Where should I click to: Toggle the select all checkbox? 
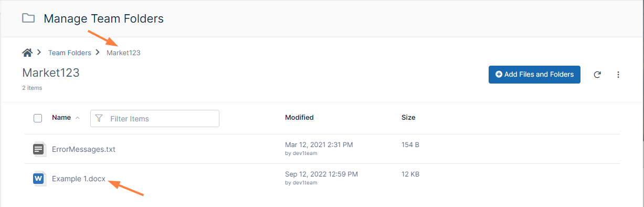click(38, 118)
